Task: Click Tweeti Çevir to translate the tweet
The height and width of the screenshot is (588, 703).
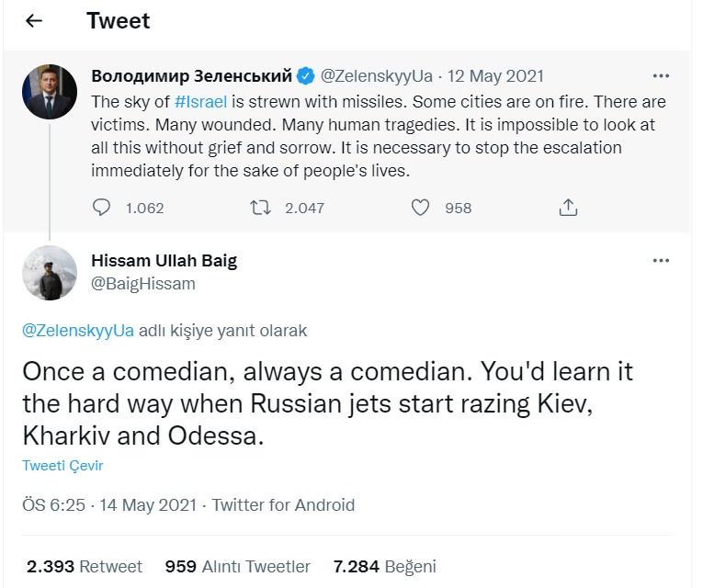Action: tap(62, 466)
